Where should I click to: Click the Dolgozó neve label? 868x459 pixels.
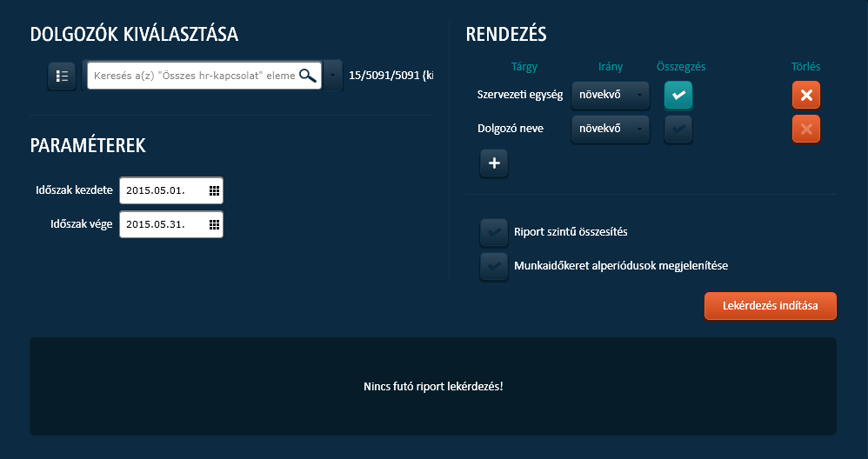click(x=511, y=129)
